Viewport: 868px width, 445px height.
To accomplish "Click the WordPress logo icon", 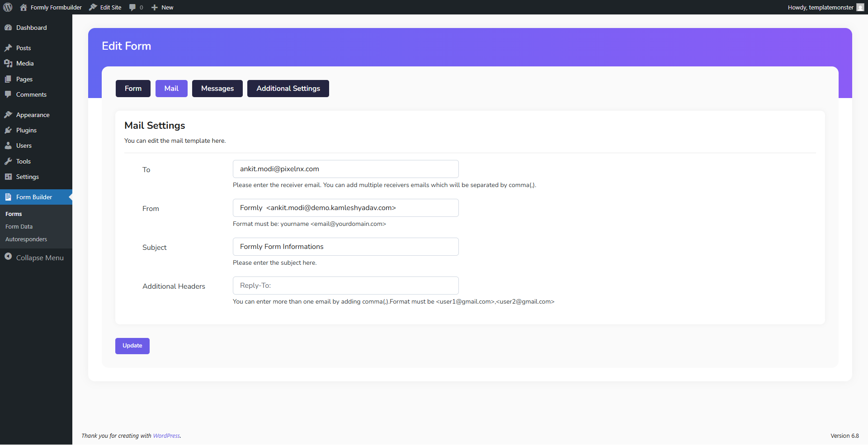I will (x=8, y=7).
